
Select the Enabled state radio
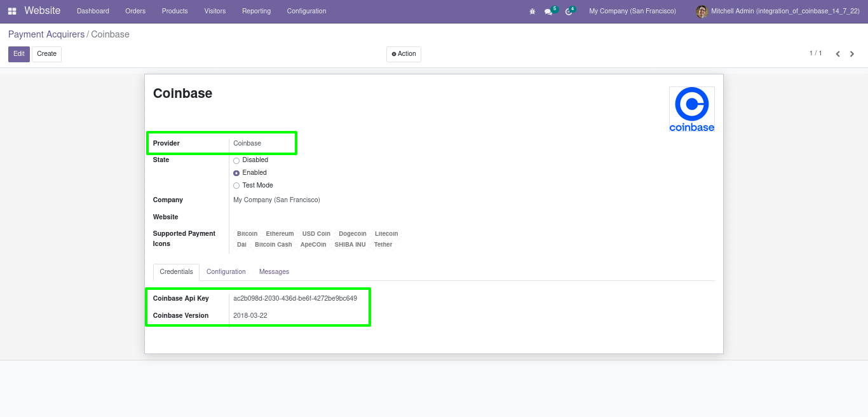(x=236, y=173)
